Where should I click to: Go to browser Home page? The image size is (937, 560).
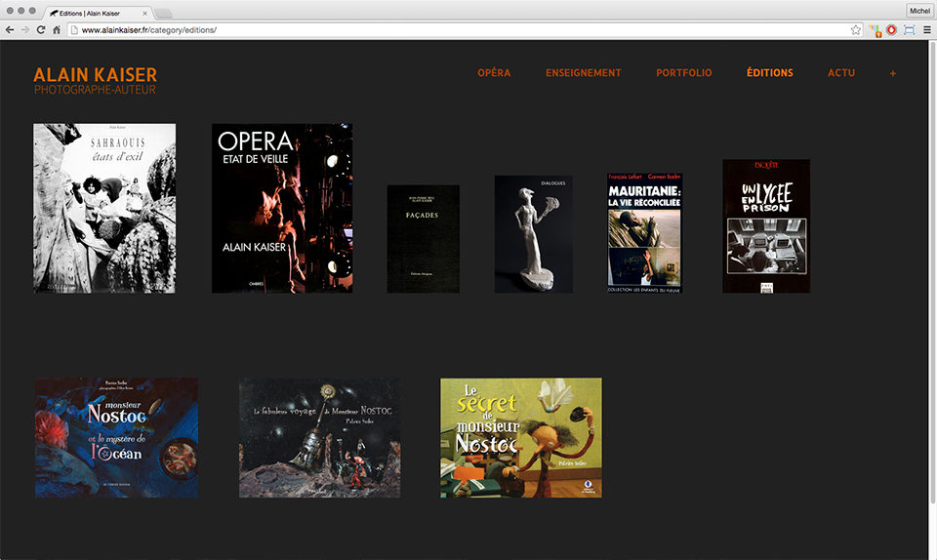click(x=57, y=30)
